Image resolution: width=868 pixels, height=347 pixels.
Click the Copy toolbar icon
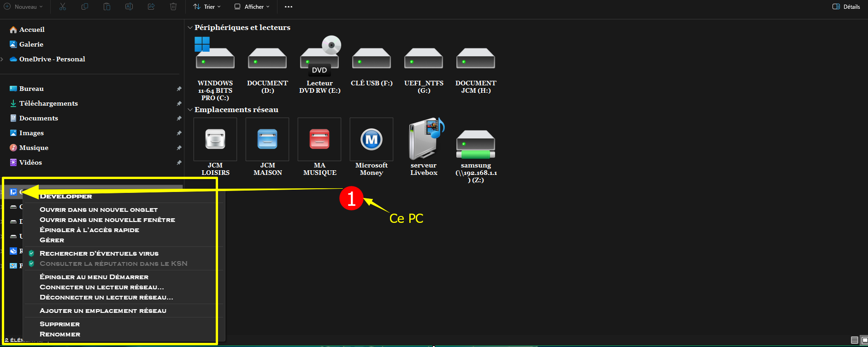(x=85, y=6)
